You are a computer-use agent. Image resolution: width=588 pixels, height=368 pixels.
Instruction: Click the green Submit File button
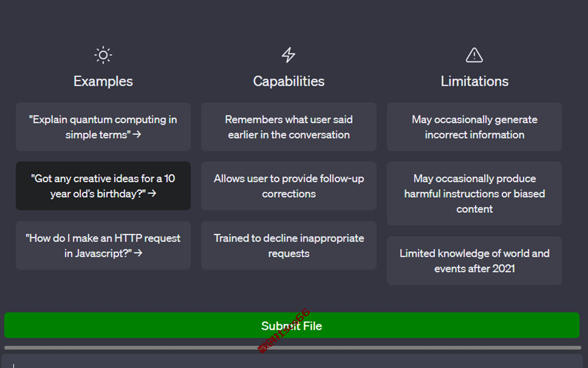(292, 326)
